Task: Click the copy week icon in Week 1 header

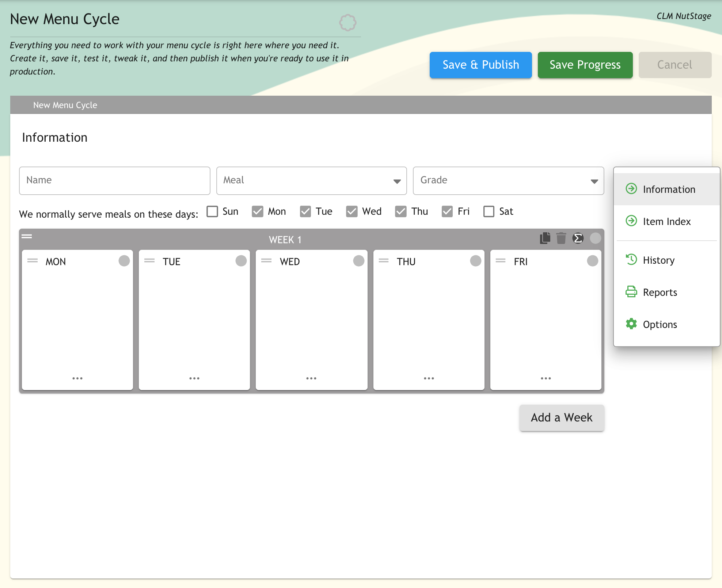Action: (x=545, y=238)
